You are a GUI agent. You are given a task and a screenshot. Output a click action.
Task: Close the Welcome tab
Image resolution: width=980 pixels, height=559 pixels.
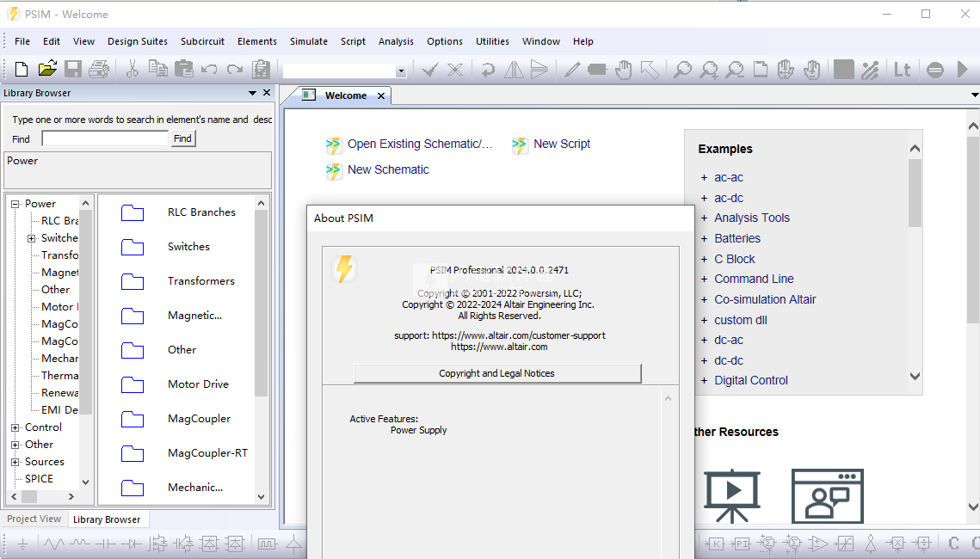click(381, 95)
